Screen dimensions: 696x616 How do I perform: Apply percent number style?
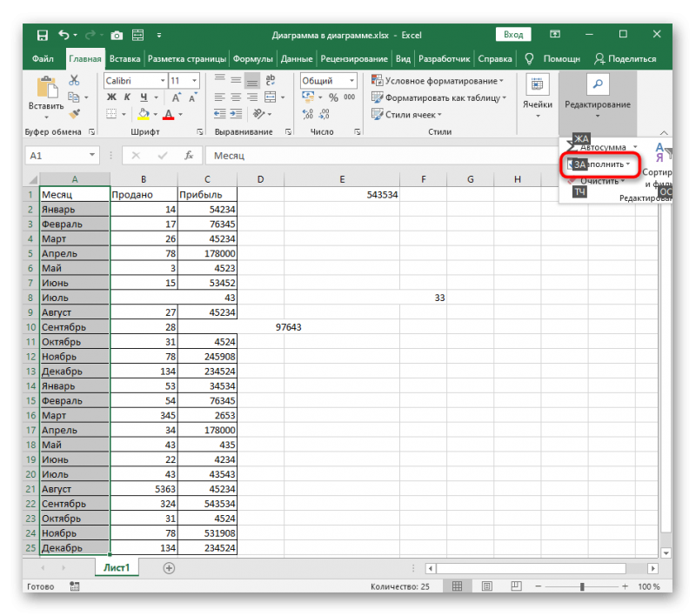pos(333,97)
